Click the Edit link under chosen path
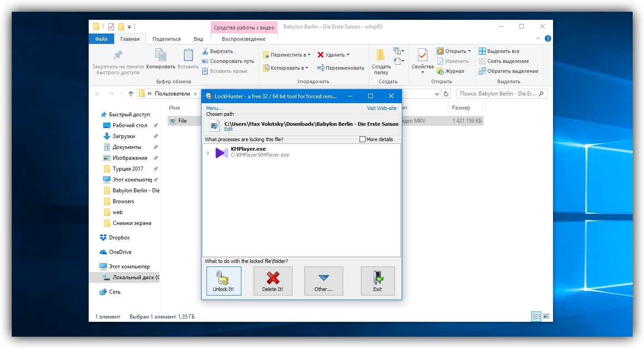This screenshot has height=348, width=644. coord(228,129)
